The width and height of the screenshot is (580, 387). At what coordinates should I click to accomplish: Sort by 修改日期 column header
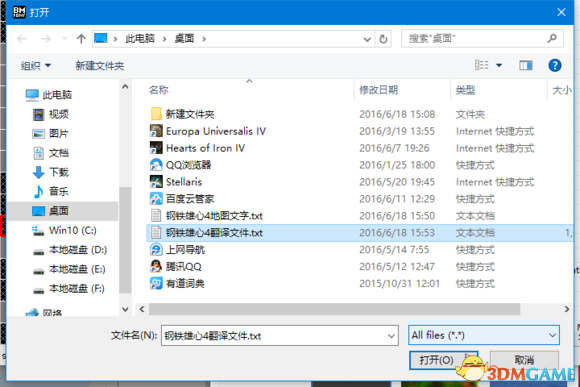coord(378,90)
